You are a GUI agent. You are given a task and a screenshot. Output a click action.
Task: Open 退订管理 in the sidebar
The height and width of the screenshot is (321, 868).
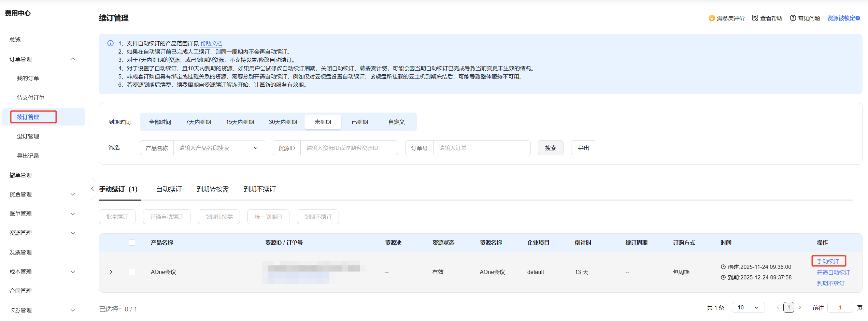click(x=28, y=136)
